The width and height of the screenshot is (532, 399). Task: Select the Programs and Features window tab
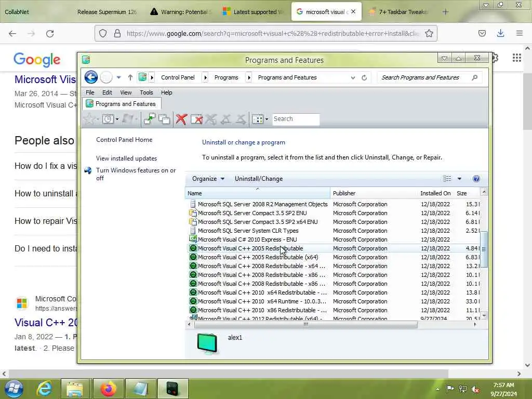coord(122,104)
